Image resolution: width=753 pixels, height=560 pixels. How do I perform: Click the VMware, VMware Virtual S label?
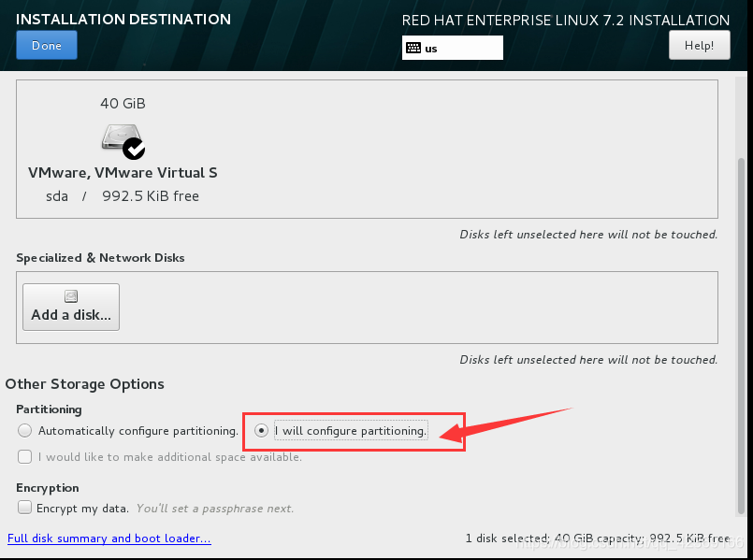coord(123,173)
